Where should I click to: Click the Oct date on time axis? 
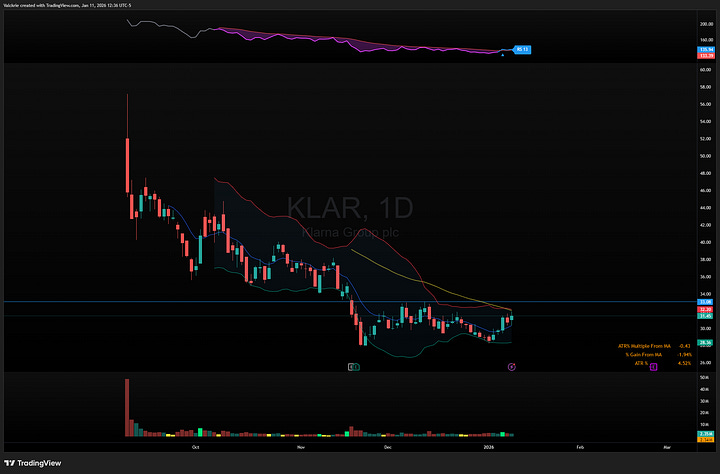pos(196,447)
